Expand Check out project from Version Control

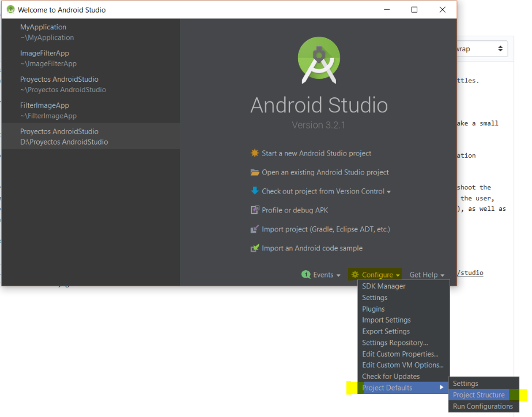click(x=326, y=191)
